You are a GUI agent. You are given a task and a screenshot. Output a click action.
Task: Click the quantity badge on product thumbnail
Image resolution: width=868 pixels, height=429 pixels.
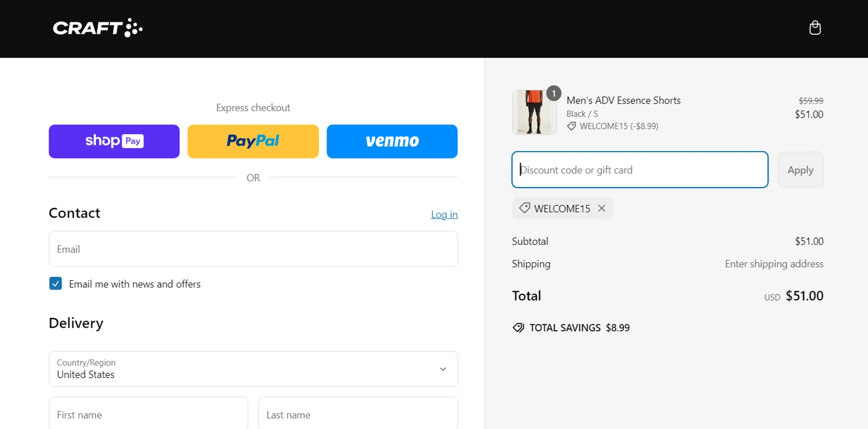point(554,93)
